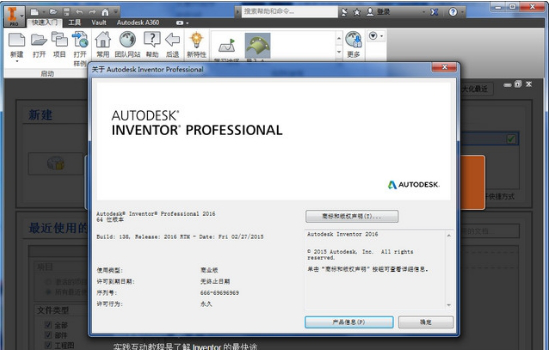The image size is (549, 364).
Task: Click the New file quick access icon
Action: coord(35,12)
